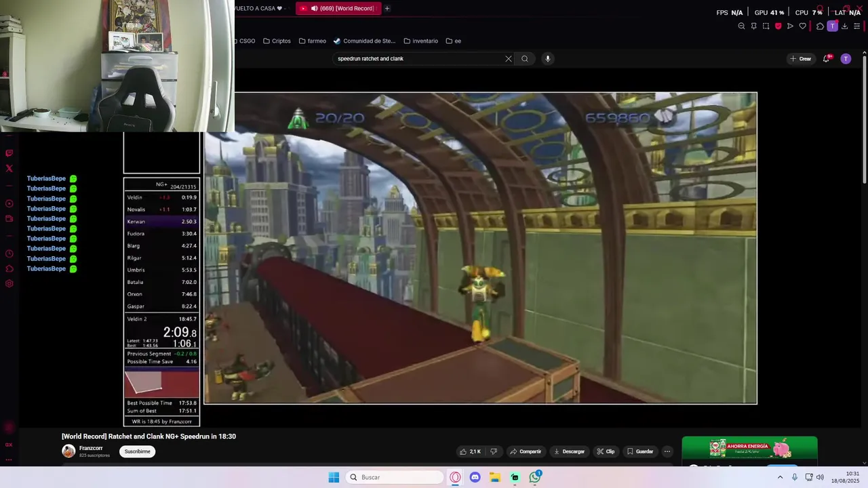Open the GX Corner sidebar icon
868x488 pixels.
(x=9, y=445)
